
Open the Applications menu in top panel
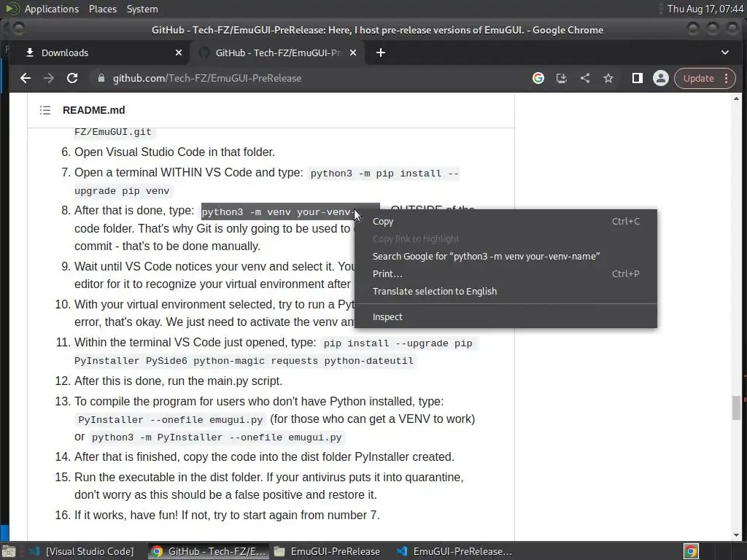coord(52,9)
